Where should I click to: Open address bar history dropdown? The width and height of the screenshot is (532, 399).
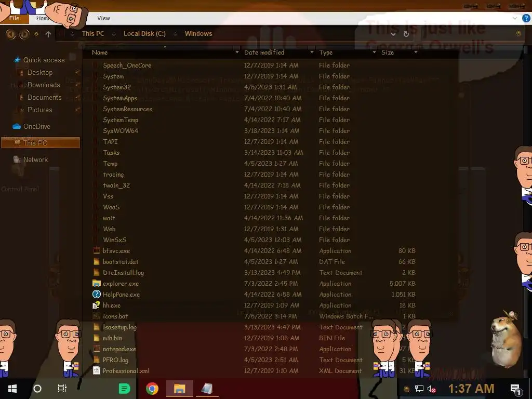(393, 34)
